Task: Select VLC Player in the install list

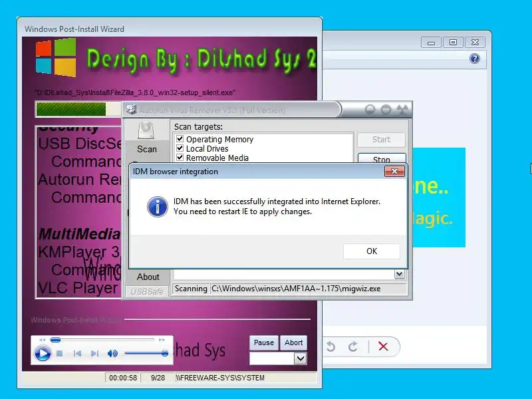Action: (x=78, y=288)
